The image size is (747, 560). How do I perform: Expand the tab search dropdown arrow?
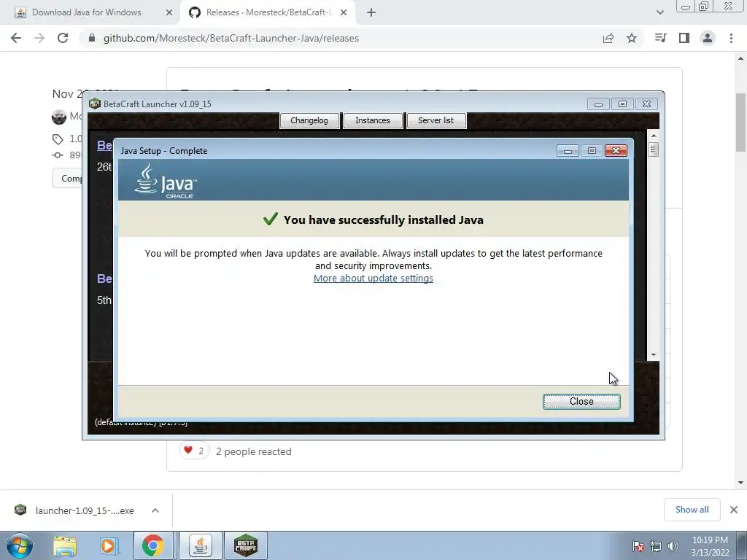pyautogui.click(x=659, y=12)
